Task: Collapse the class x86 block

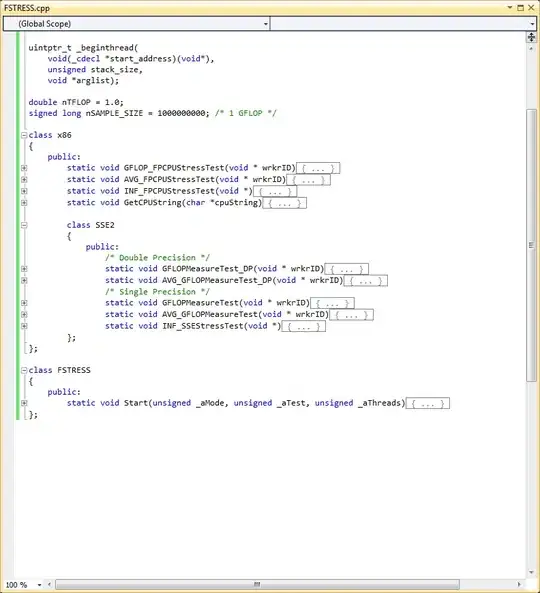Action: pyautogui.click(x=24, y=135)
